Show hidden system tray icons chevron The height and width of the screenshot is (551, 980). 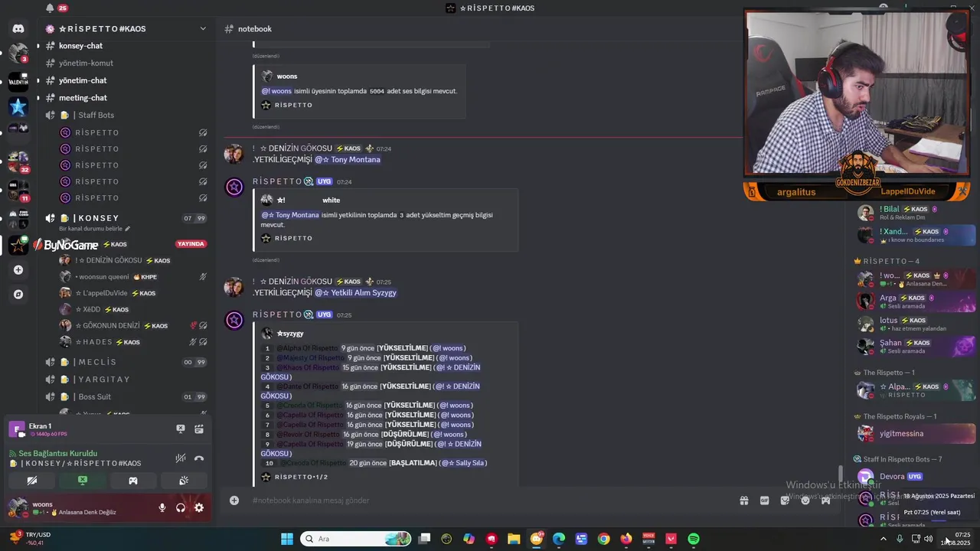coord(883,539)
